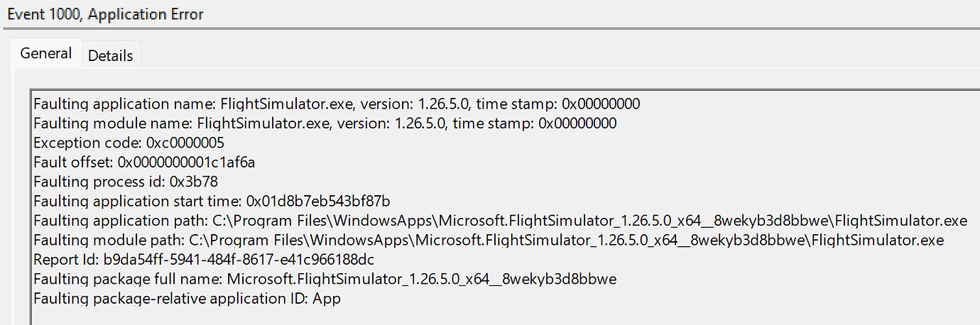Click the faulting package full name value
980x325 pixels.
point(422,280)
